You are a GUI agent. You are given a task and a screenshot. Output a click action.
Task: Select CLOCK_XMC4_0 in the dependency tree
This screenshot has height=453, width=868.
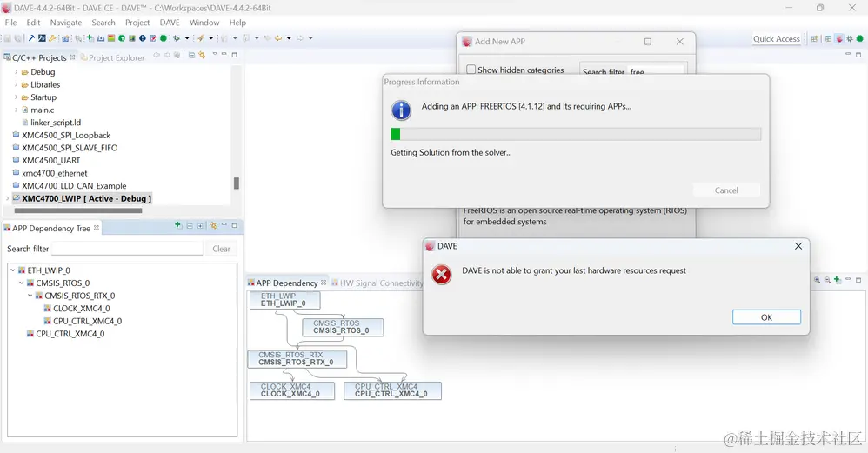[x=82, y=309]
